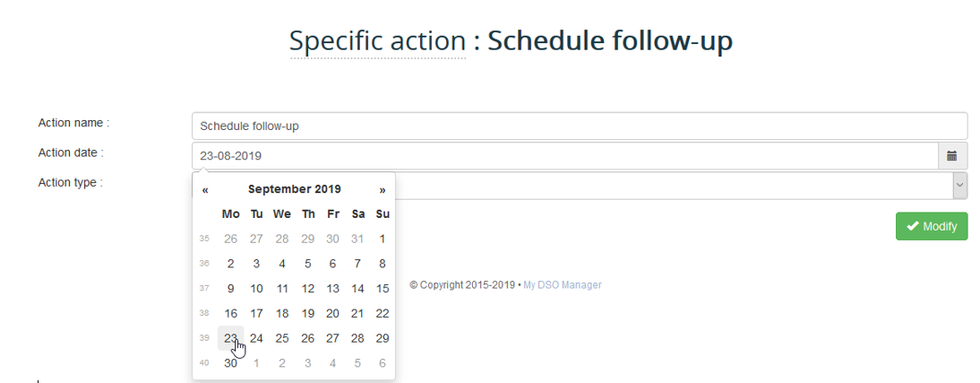Image resolution: width=980 pixels, height=383 pixels.
Task: Select September 29 in the calendar
Action: [383, 338]
